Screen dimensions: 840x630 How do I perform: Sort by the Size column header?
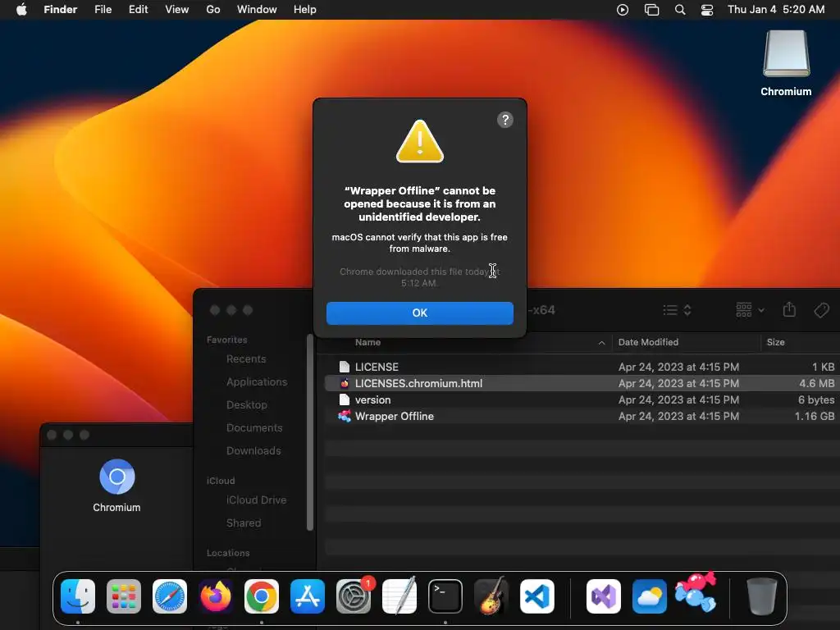(775, 342)
